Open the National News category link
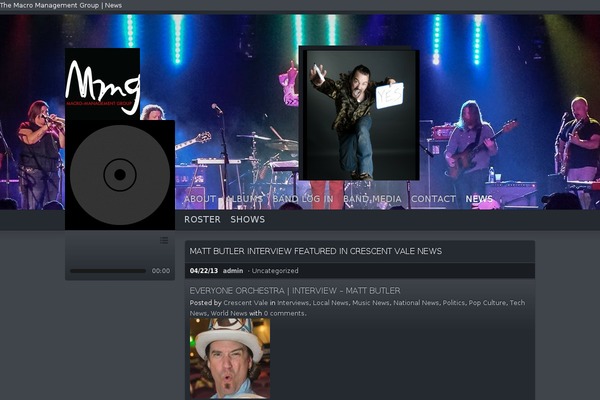This screenshot has width=600, height=400. (x=416, y=303)
